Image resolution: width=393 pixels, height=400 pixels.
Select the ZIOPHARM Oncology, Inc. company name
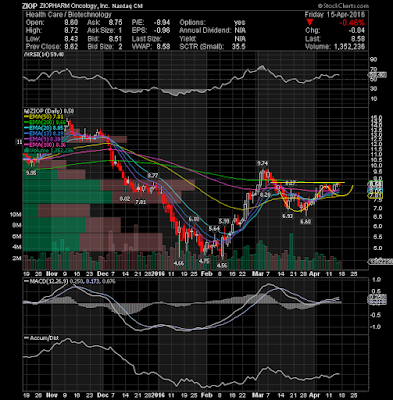(x=74, y=6)
